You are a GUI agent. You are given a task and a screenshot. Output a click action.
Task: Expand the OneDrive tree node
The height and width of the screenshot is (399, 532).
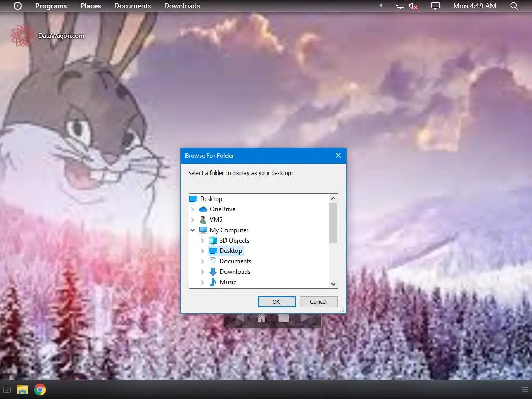192,209
